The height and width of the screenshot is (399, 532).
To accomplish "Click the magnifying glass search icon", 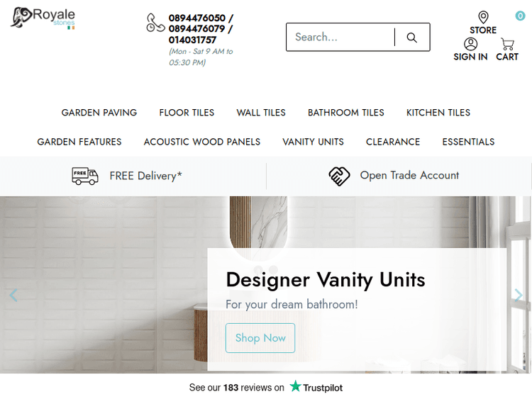I will [411, 38].
